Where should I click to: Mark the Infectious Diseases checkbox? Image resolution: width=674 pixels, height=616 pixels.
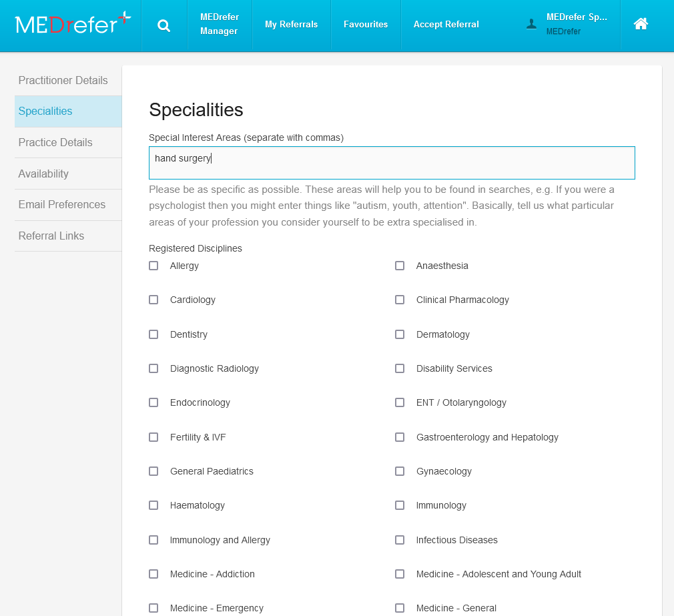400,540
